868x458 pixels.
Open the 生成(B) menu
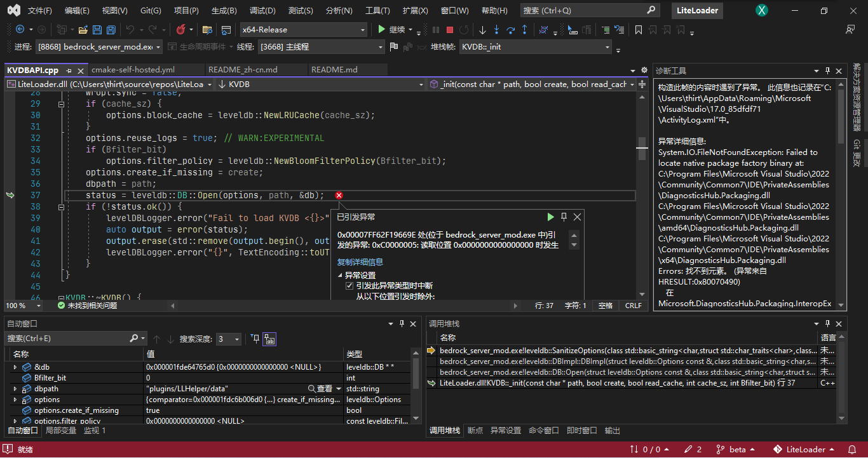pyautogui.click(x=224, y=11)
